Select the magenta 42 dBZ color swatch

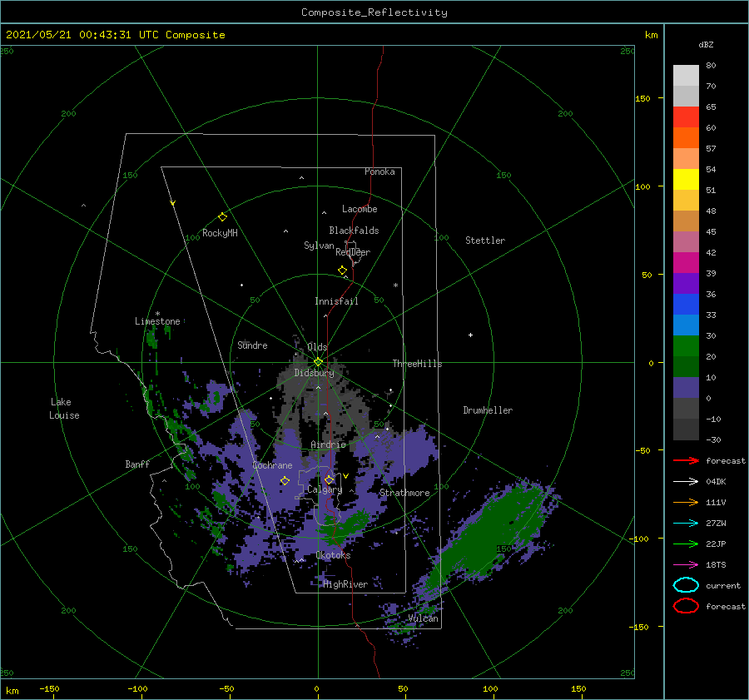(686, 262)
